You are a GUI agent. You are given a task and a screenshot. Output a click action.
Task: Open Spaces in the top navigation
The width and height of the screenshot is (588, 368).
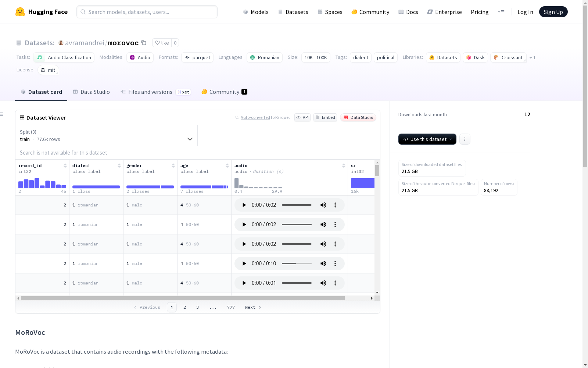(330, 12)
